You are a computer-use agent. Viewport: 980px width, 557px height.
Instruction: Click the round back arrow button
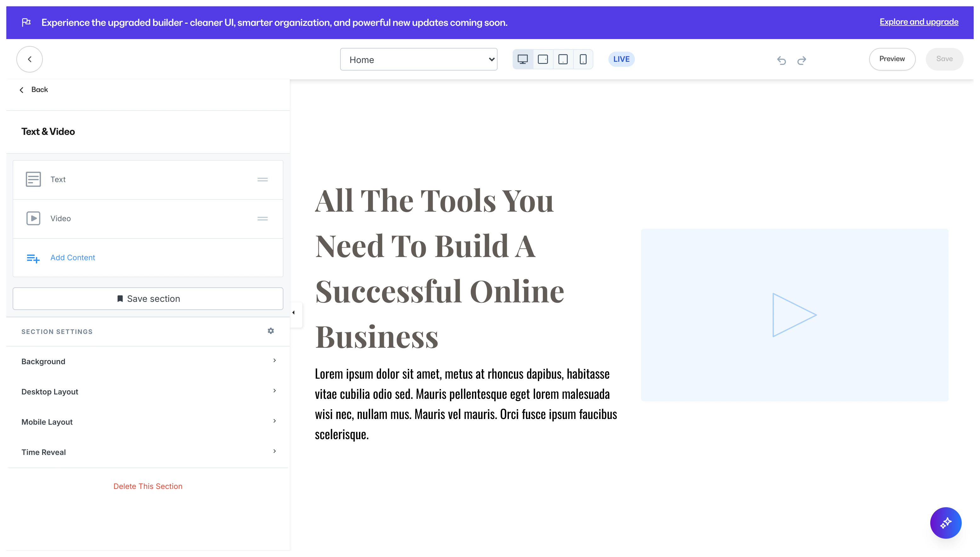point(29,59)
